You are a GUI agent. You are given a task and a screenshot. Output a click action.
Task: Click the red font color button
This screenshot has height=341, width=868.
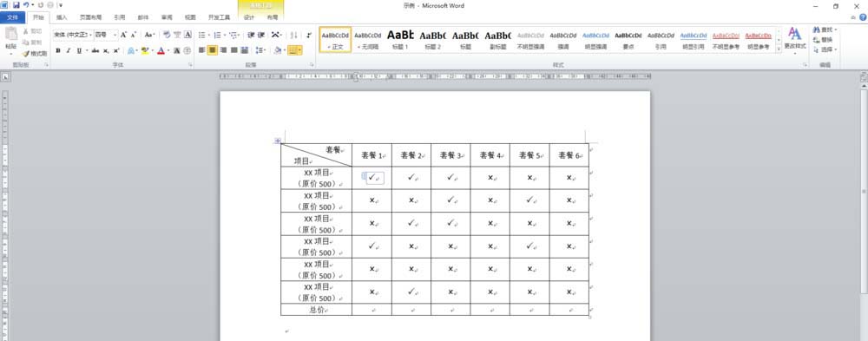point(161,50)
